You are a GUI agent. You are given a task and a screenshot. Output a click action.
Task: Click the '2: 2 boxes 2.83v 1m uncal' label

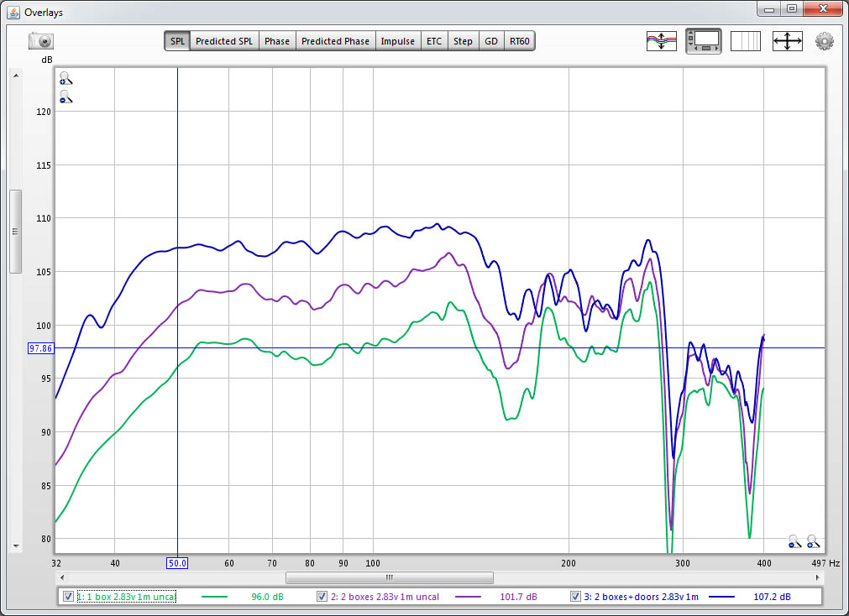point(385,597)
